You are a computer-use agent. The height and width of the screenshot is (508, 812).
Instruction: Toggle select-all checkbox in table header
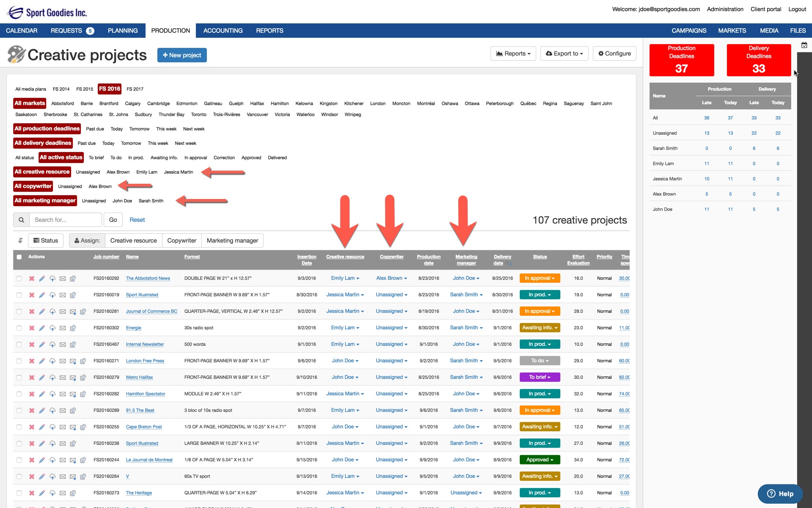click(19, 257)
